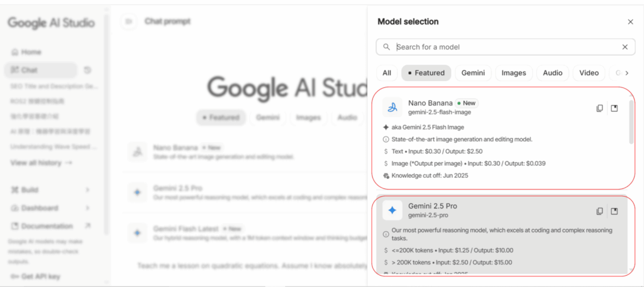Copy the gemini-2.5-pro model ID

pos(599,211)
